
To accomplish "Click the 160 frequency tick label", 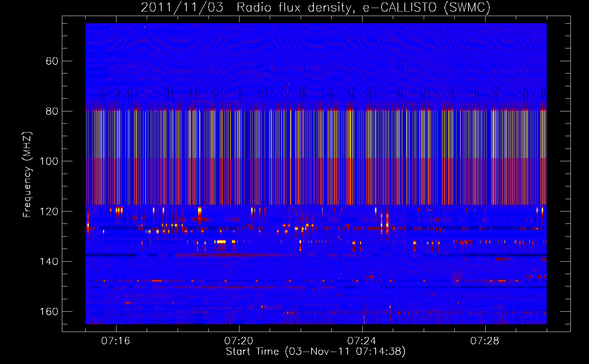I will [x=49, y=312].
